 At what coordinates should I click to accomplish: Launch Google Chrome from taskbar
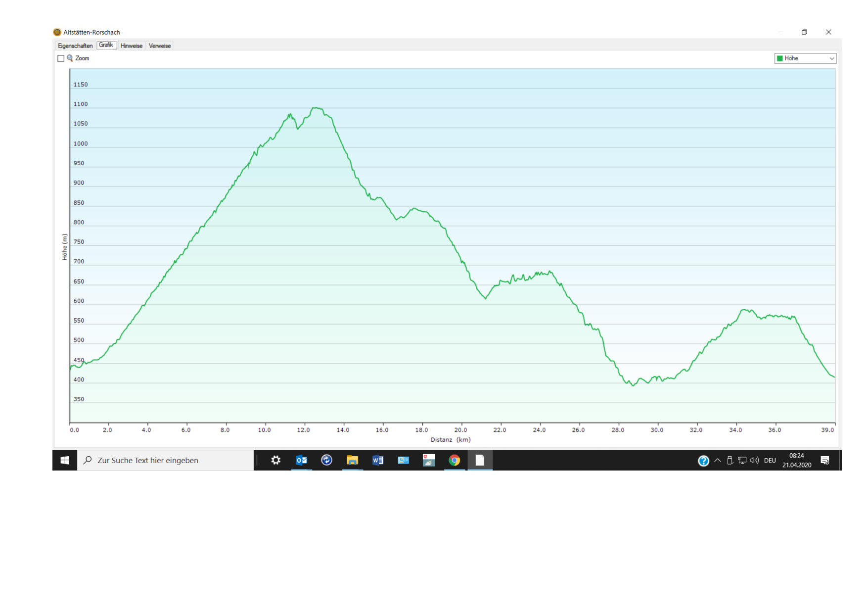pyautogui.click(x=454, y=460)
